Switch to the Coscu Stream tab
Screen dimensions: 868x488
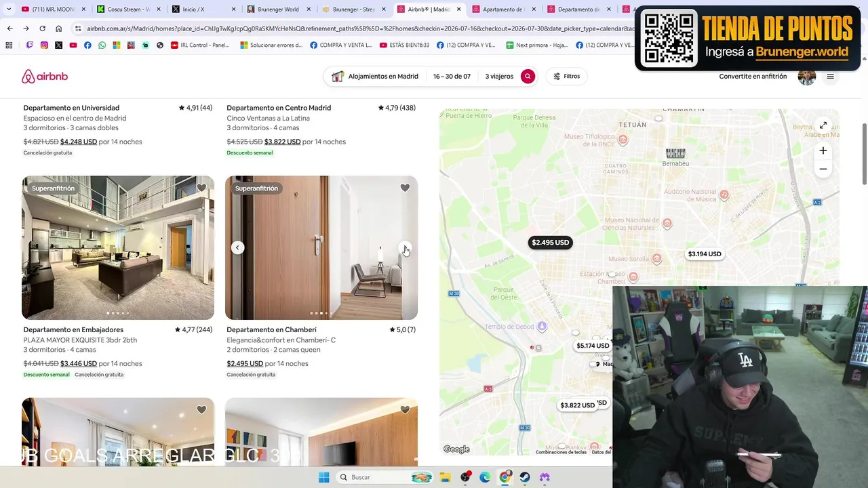(x=127, y=9)
